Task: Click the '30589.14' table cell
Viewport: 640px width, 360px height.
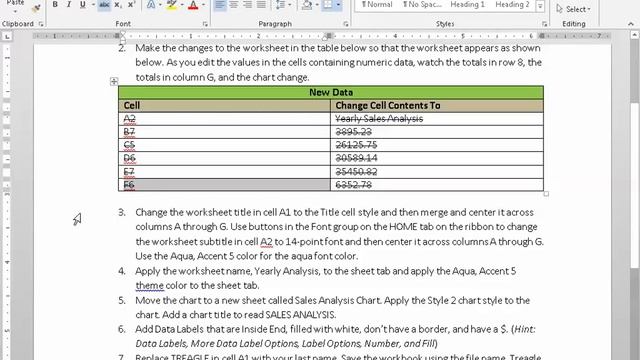Action: pos(437,158)
